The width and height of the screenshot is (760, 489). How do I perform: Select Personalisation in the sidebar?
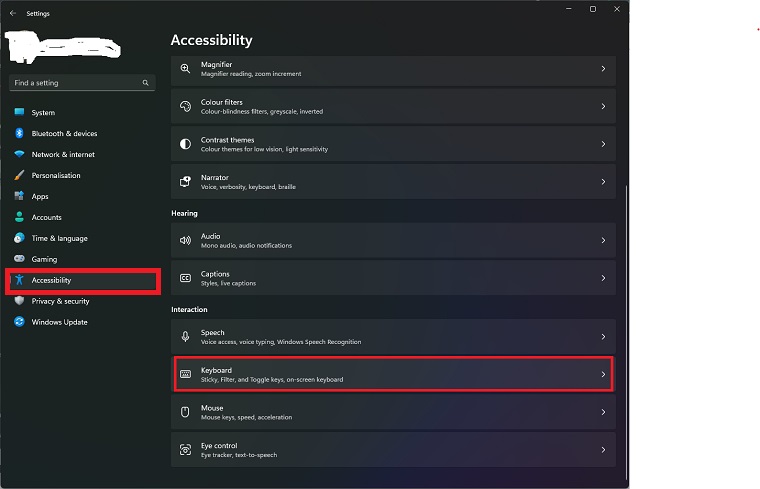[x=56, y=176]
